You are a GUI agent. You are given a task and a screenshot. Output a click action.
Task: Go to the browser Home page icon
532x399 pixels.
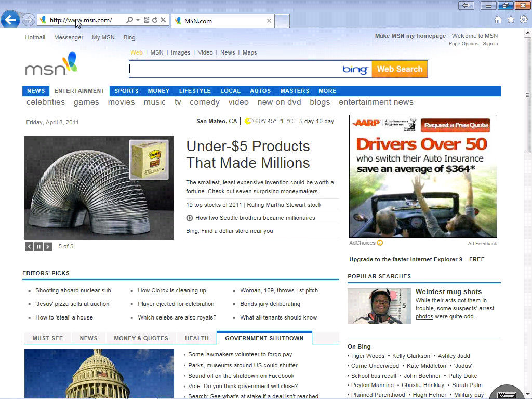498,20
